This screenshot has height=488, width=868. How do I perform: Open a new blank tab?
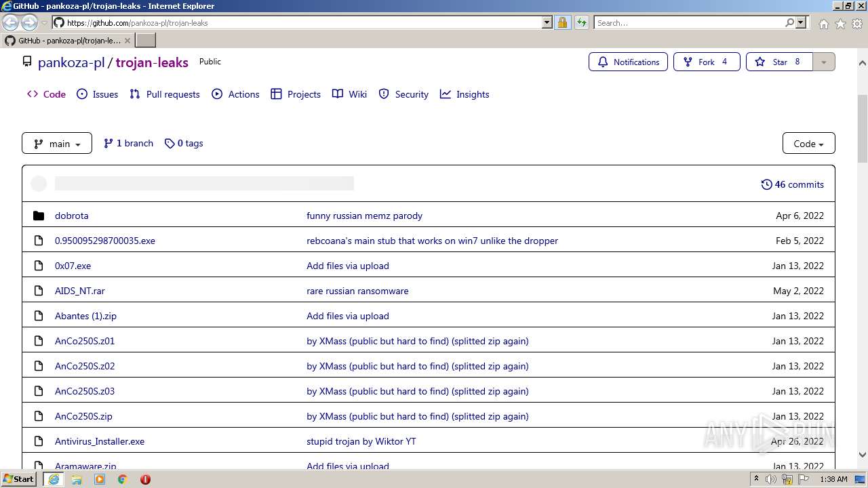point(146,40)
